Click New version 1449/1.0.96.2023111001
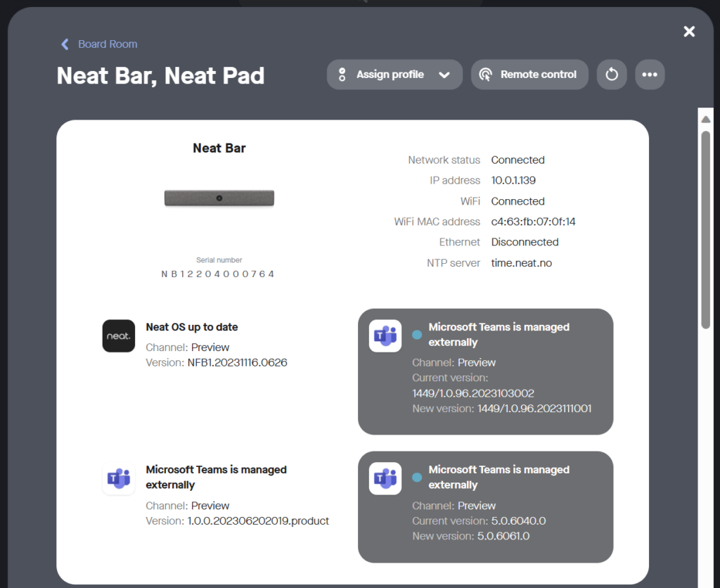 [x=534, y=409]
